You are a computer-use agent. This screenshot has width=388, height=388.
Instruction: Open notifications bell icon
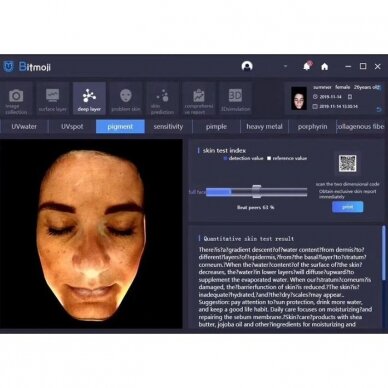(307, 66)
